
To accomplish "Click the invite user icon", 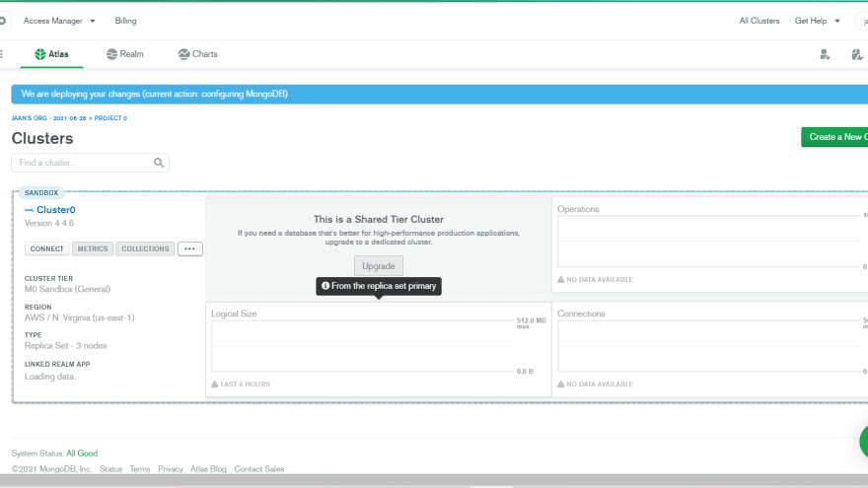I will (x=825, y=54).
